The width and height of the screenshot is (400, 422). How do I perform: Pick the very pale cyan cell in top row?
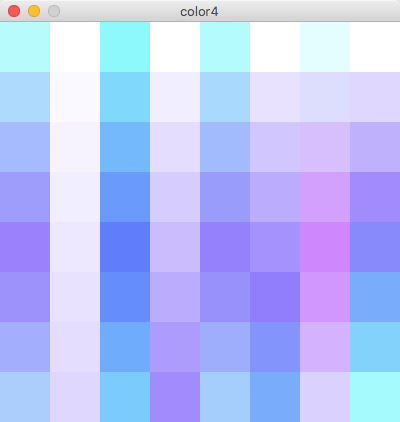point(325,47)
